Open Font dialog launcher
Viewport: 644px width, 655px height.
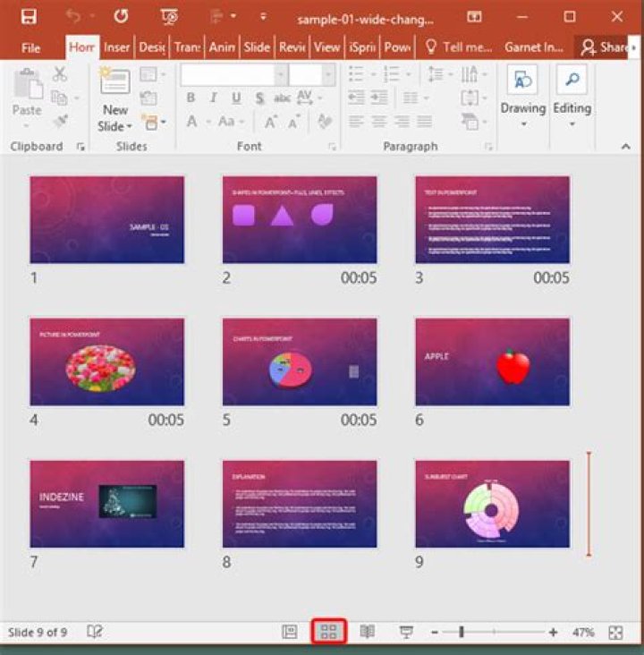[332, 146]
